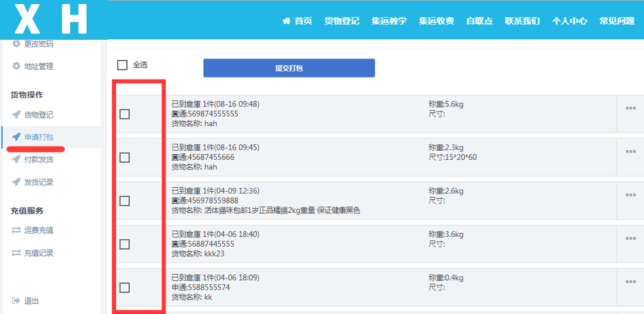This screenshot has height=314, width=644.
Task: Click the rocket icon beside 付款发货
Action: coord(16,159)
